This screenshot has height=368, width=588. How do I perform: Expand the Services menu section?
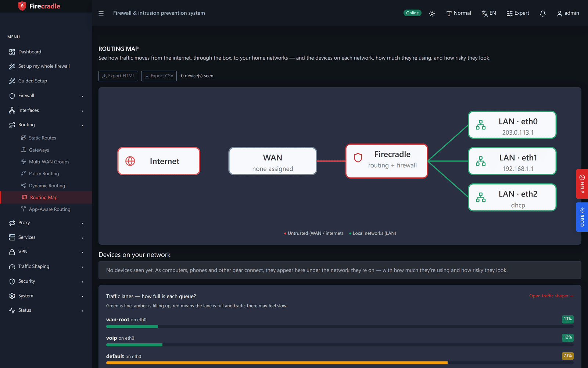(46, 237)
